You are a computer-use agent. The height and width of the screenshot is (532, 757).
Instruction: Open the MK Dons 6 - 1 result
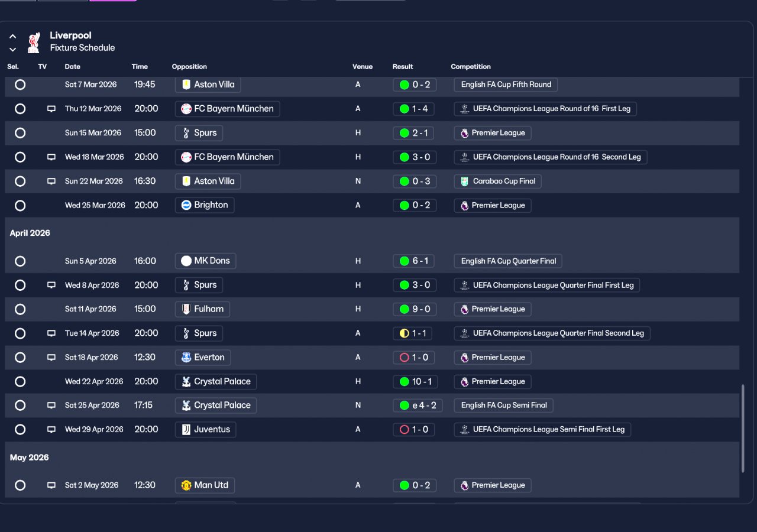415,261
